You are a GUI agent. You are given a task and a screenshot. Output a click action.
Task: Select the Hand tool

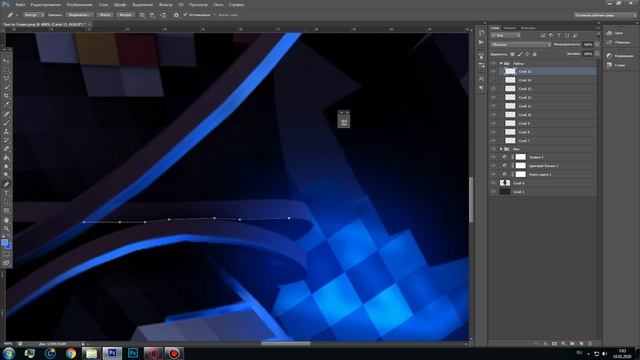[6, 220]
